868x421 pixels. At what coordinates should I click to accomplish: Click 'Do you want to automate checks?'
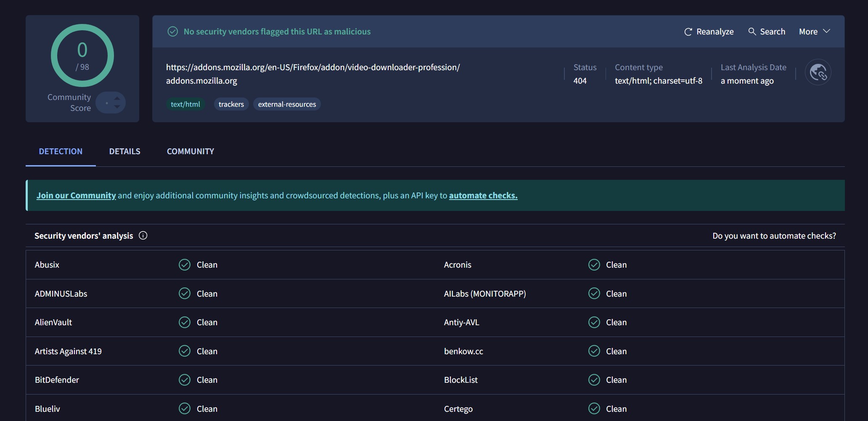tap(774, 236)
